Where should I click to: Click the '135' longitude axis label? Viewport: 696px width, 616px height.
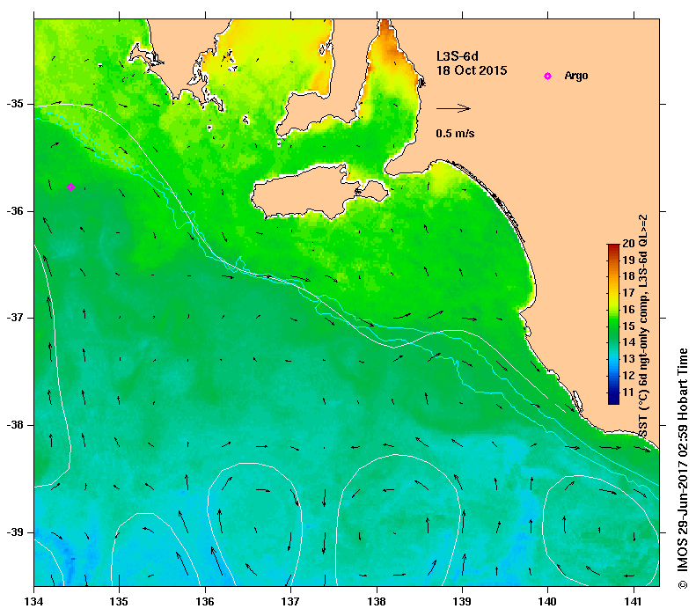click(120, 602)
